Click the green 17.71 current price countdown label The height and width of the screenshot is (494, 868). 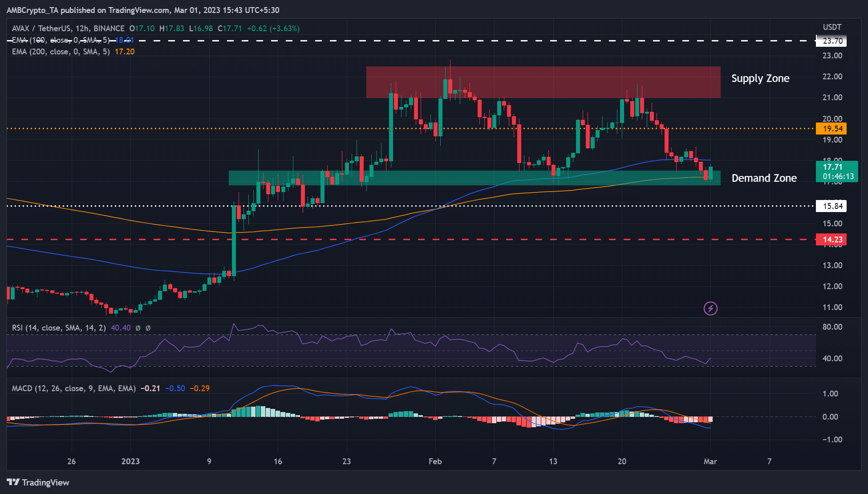(836, 171)
